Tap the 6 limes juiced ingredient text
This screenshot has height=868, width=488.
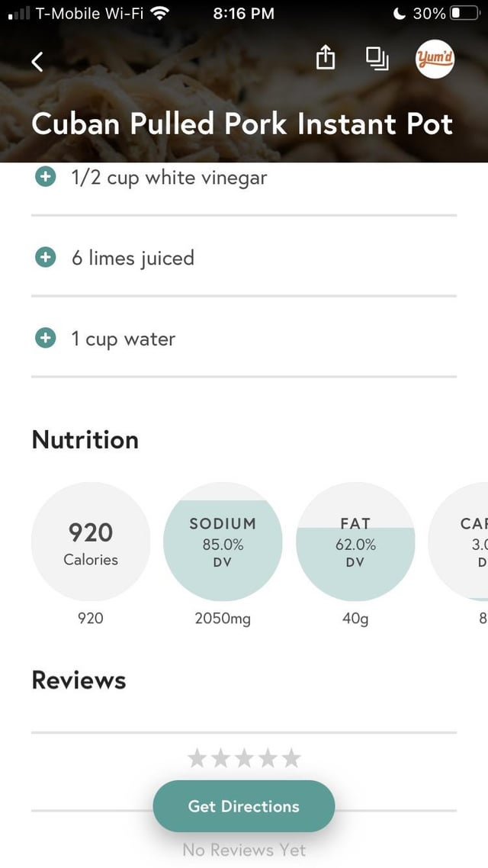click(x=133, y=259)
